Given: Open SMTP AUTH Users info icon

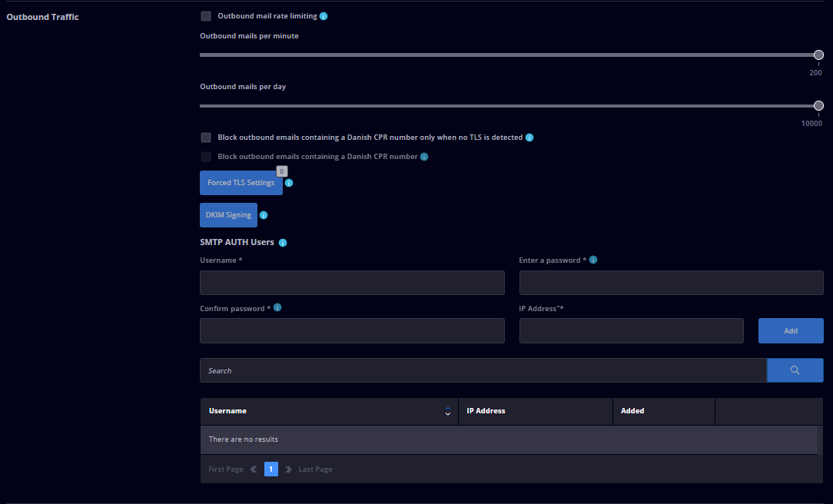Looking at the screenshot, I should [283, 243].
